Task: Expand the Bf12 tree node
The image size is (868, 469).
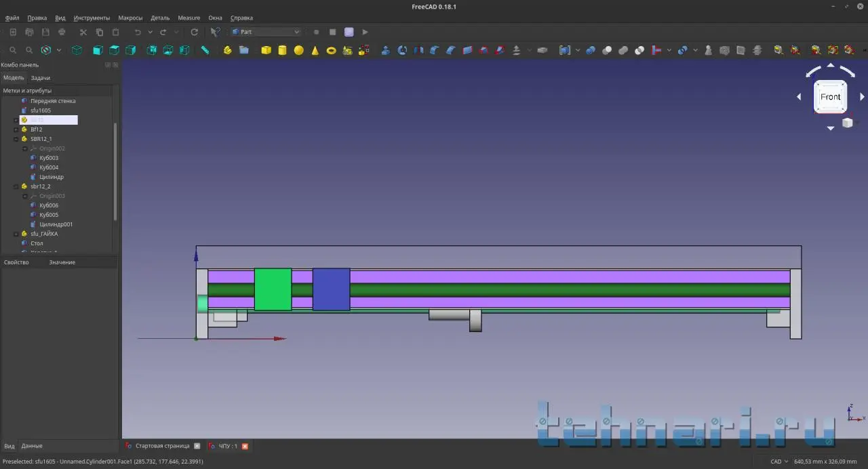Action: 16,129
